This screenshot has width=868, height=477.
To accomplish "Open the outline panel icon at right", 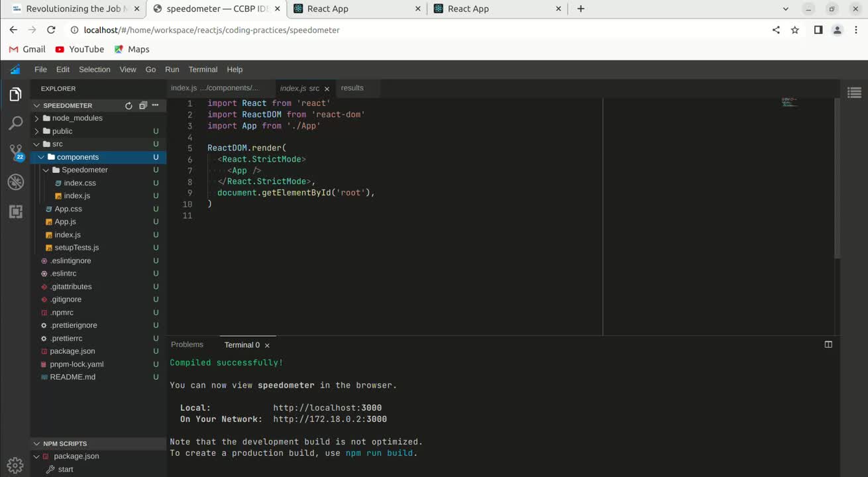I will tap(854, 93).
